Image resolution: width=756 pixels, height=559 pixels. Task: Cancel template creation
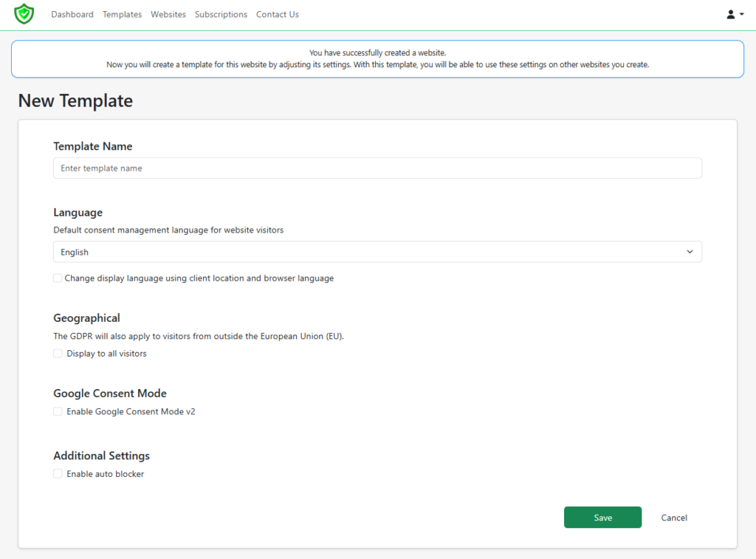(x=674, y=518)
